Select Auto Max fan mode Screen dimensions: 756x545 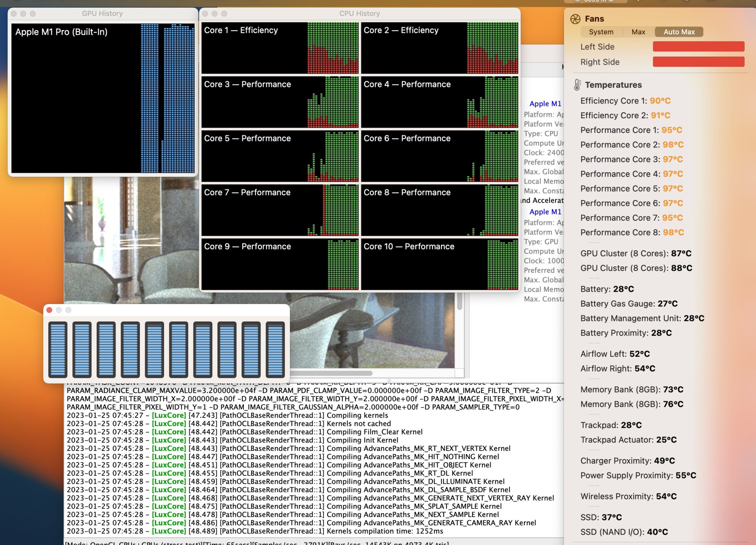679,32
